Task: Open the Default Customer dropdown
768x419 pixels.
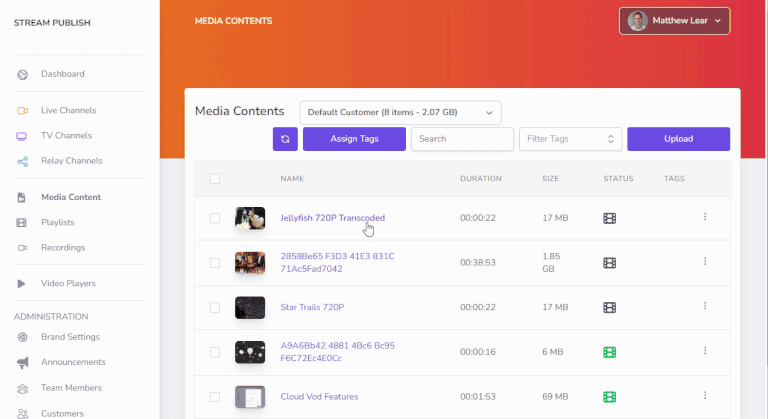Action: [x=400, y=113]
